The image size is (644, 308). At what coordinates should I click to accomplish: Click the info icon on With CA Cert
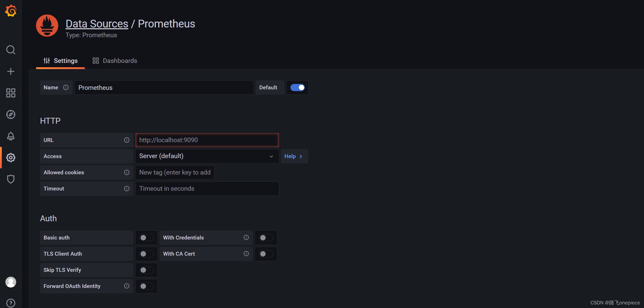[246, 254]
